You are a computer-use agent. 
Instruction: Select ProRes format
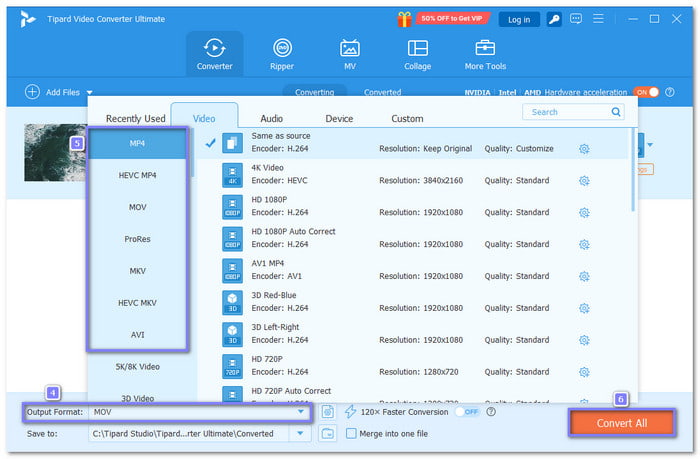(137, 239)
